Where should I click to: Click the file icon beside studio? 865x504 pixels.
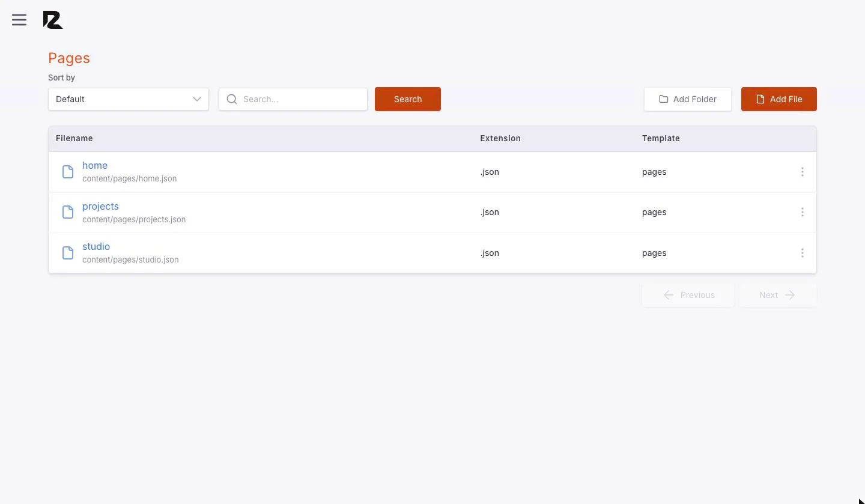pyautogui.click(x=68, y=253)
